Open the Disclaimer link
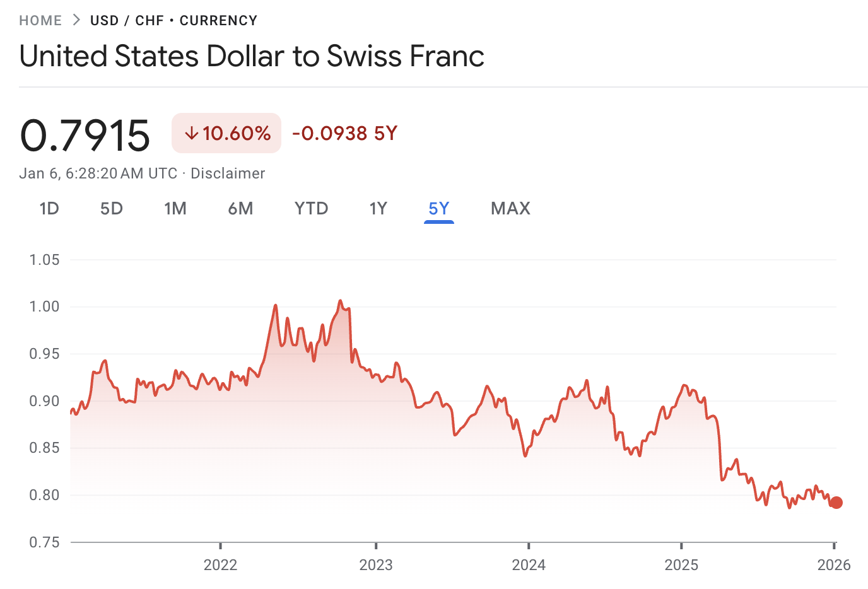This screenshot has height=589, width=868. [x=228, y=173]
